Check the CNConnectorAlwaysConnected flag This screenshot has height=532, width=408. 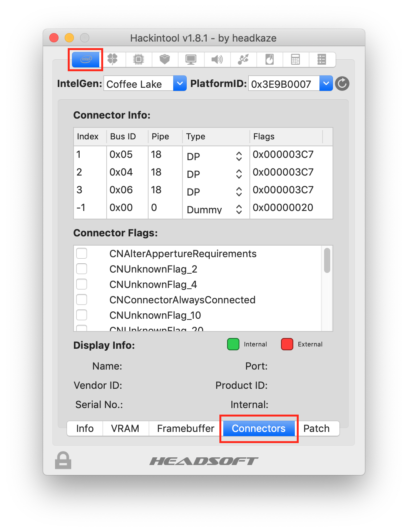(x=81, y=299)
